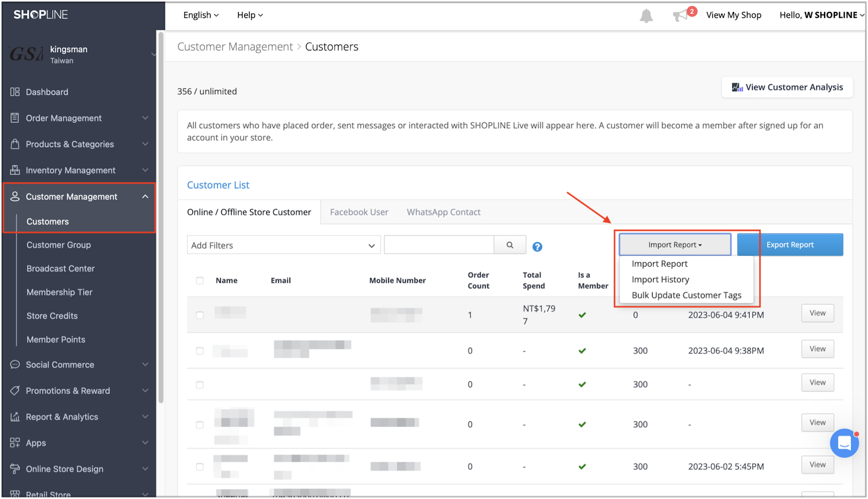The width and height of the screenshot is (868, 499).
Task: Collapse the Customer Management menu
Action: (x=145, y=197)
